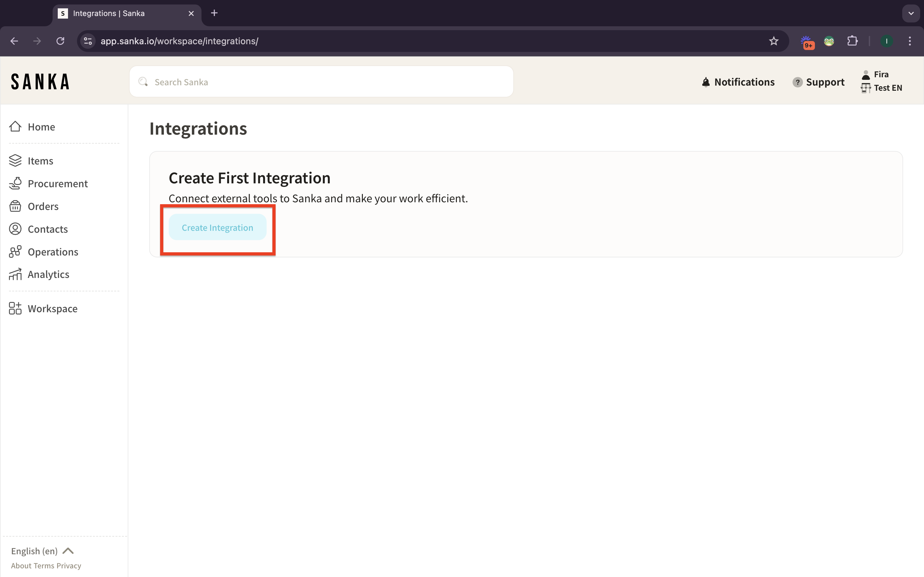
Task: Click the Home icon in sidebar
Action: [x=15, y=127]
